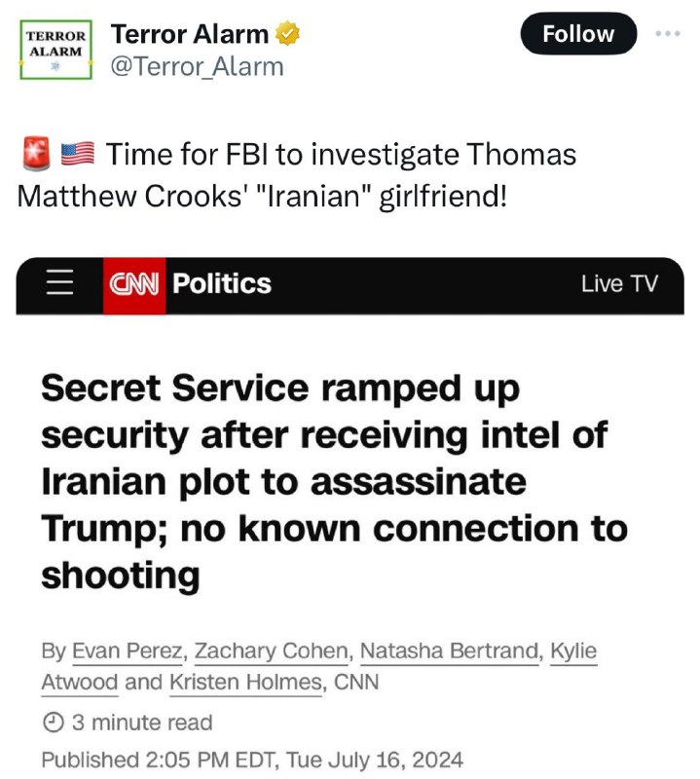Open author Kylie Atwood's page
The width and height of the screenshot is (700, 779).
[573, 650]
